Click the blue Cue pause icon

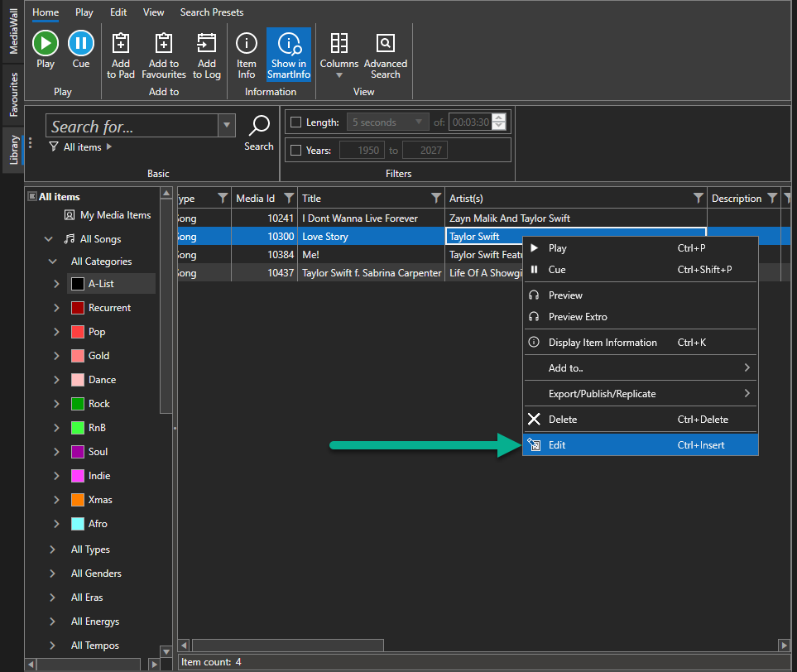click(81, 43)
